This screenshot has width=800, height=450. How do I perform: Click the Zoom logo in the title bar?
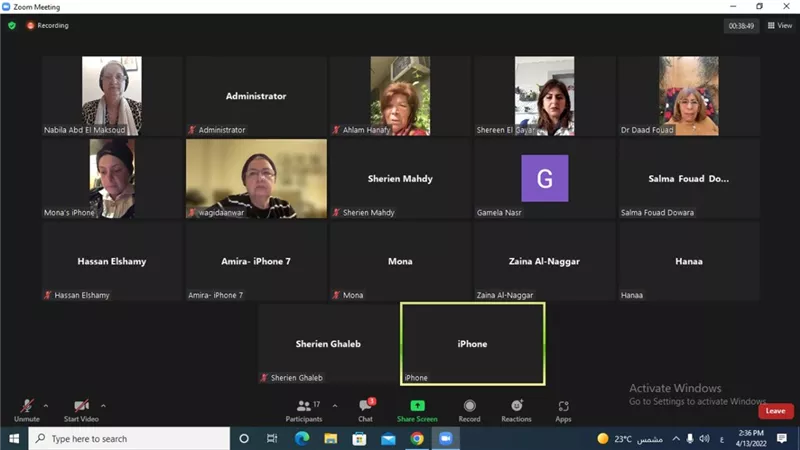(x=6, y=7)
